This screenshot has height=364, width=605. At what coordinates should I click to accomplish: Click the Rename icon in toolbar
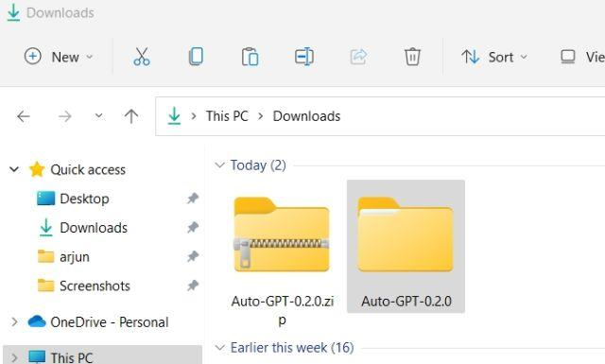click(x=304, y=57)
